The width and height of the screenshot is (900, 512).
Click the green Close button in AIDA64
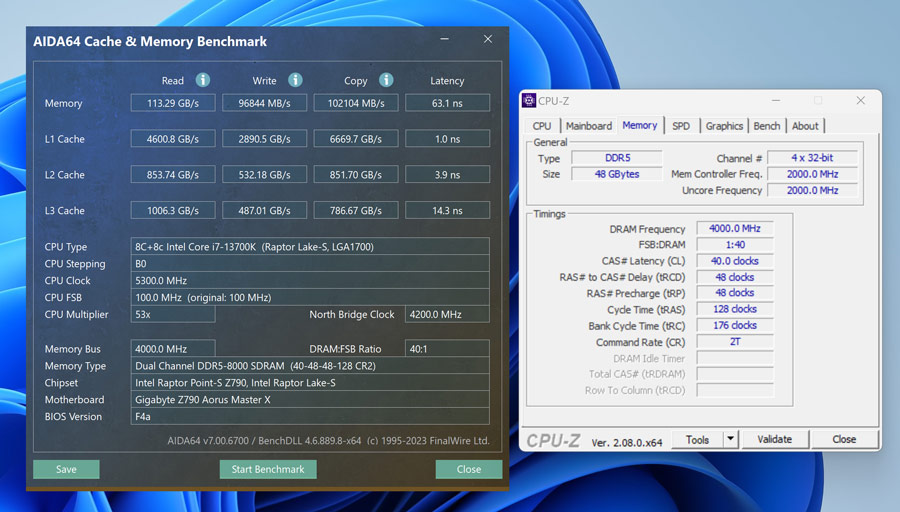tap(468, 469)
